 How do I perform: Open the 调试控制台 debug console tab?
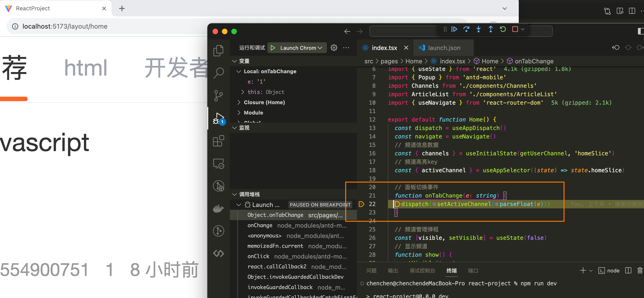click(x=423, y=271)
